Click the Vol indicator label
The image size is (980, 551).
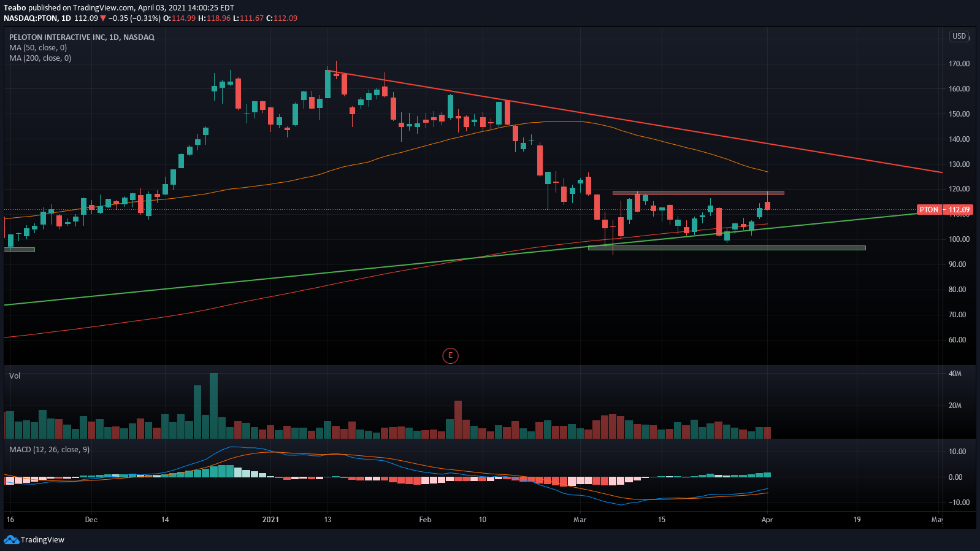(15, 376)
